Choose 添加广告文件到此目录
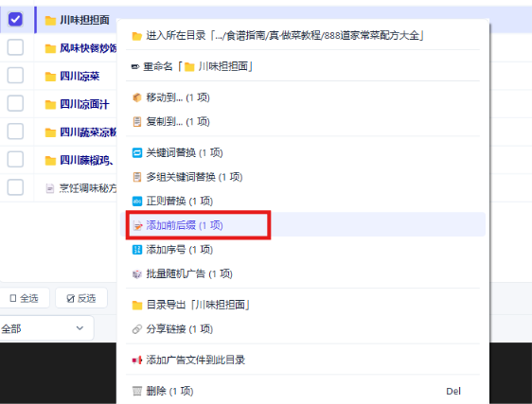 coord(303,360)
